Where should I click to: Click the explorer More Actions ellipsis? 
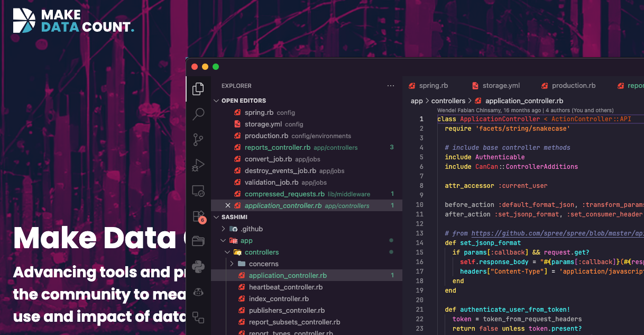[x=391, y=86]
